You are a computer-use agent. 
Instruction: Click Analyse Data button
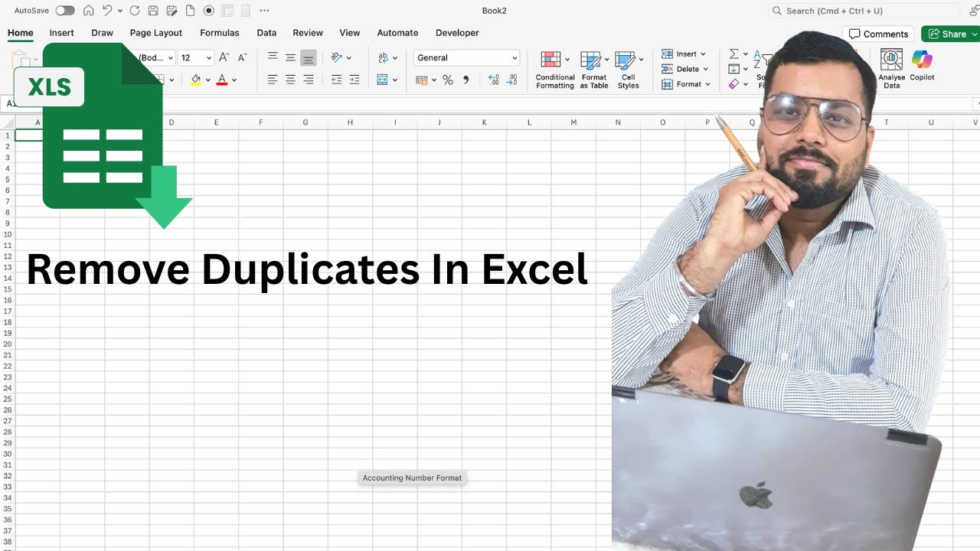891,70
